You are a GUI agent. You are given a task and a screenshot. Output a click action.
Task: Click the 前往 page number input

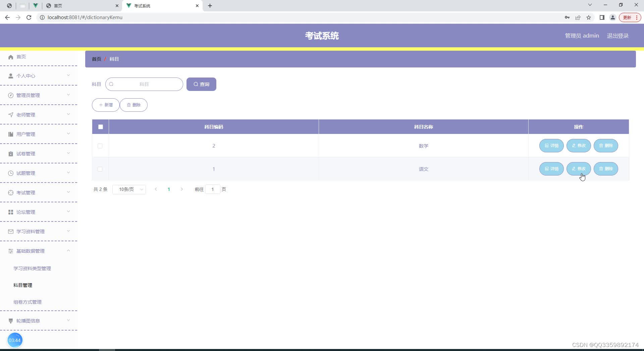point(213,190)
